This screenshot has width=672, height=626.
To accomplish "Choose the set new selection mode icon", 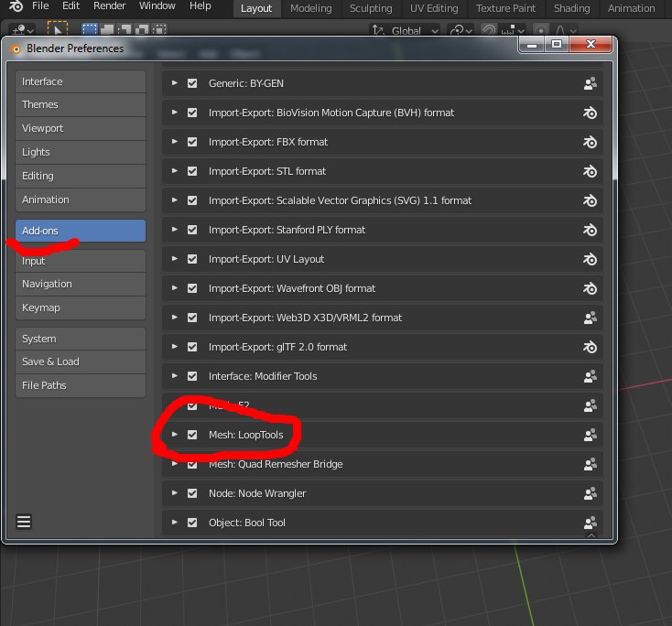I will [90, 29].
